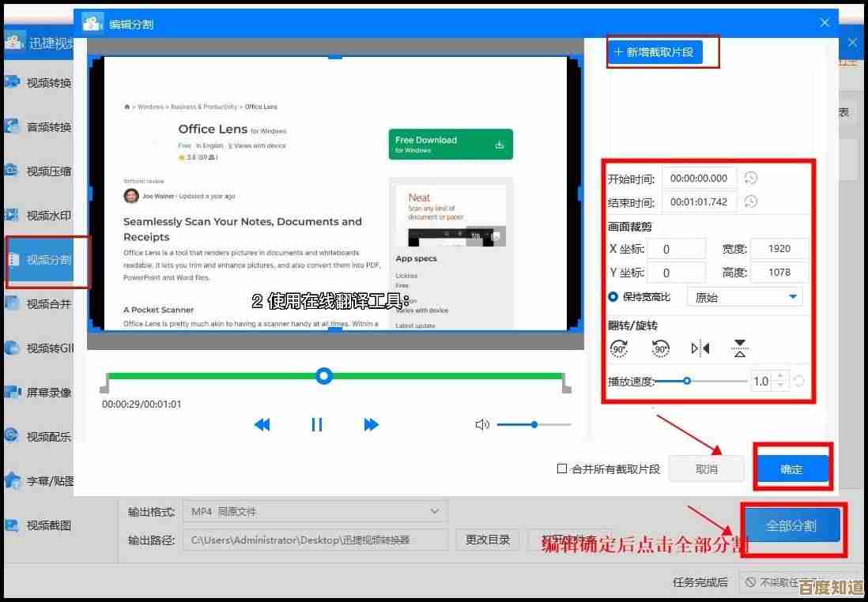
Task: Reset playback speed to default
Action: 799,381
